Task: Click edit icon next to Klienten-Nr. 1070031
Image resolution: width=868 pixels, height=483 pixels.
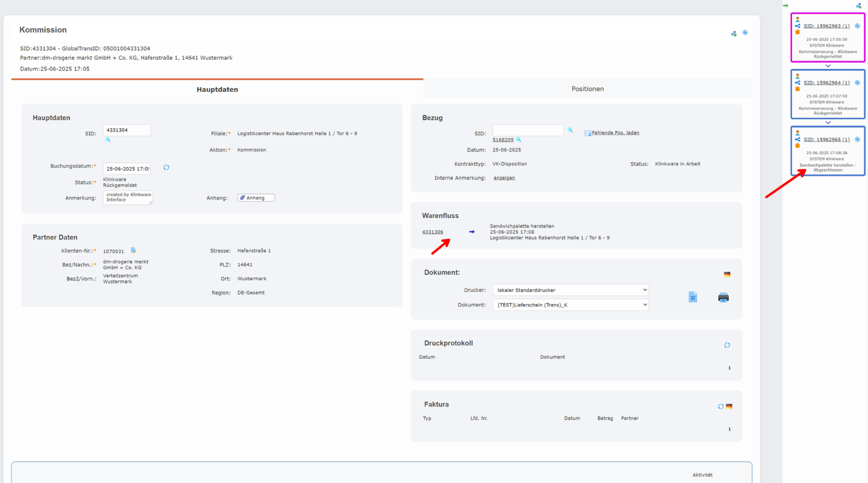Action: click(x=134, y=251)
